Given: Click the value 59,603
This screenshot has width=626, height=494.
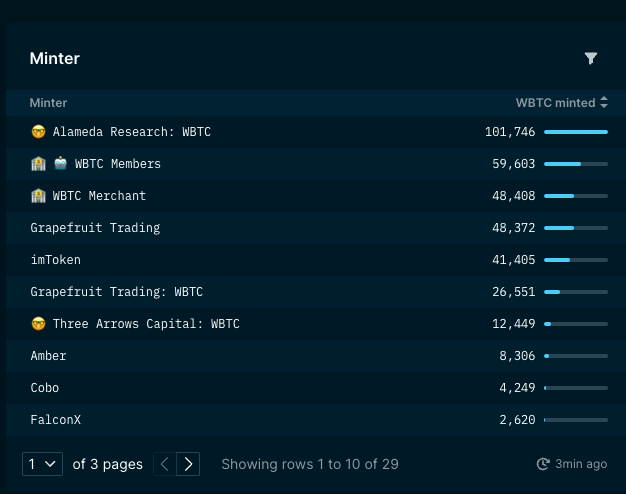Looking at the screenshot, I should [513, 164].
